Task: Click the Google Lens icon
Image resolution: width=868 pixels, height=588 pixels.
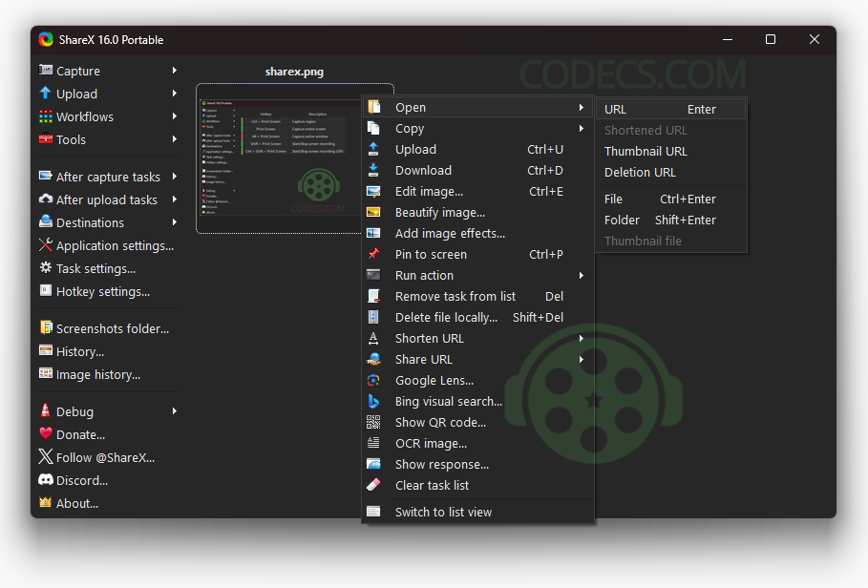Action: 373,380
